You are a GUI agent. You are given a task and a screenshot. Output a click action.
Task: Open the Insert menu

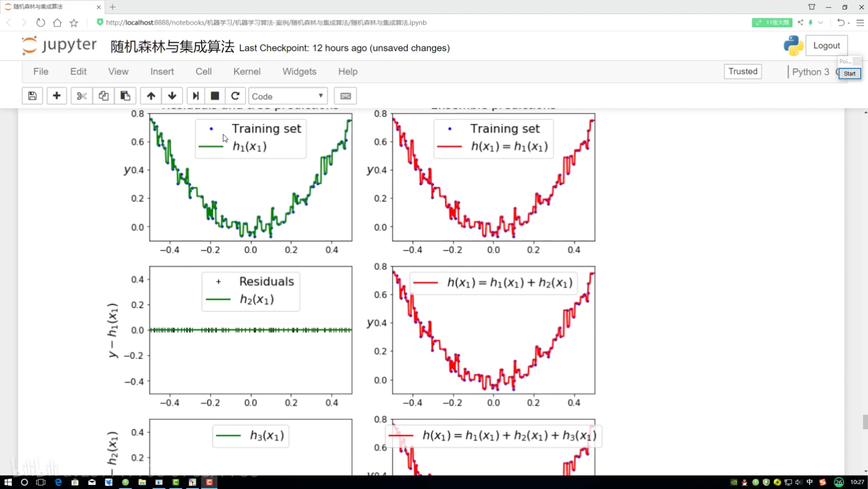(x=162, y=72)
